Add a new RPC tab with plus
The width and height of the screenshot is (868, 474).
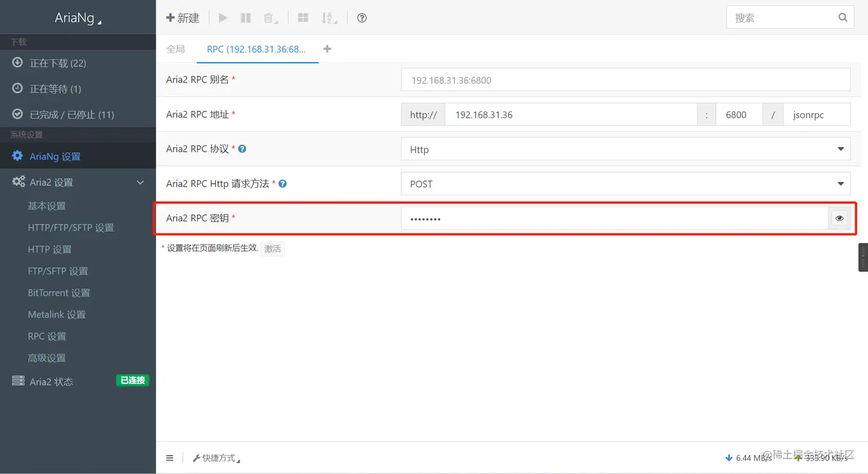pos(327,49)
